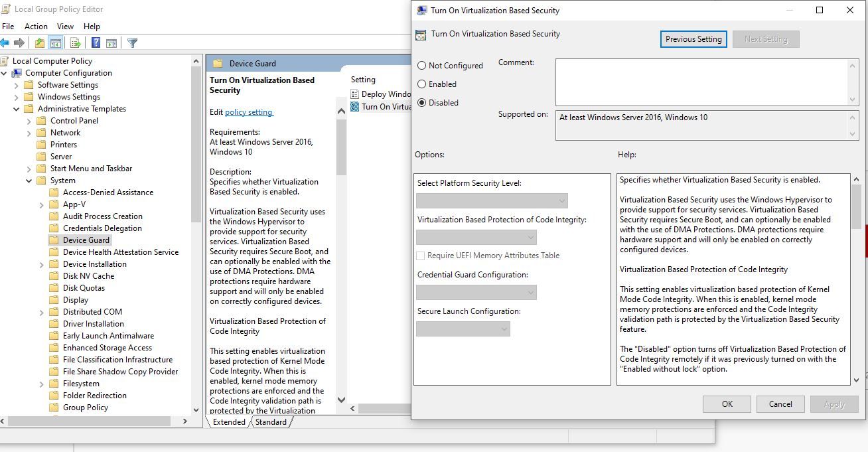Toggle Show/Hide Action Pane toolbar icon
The height and width of the screenshot is (452, 868).
(x=111, y=43)
